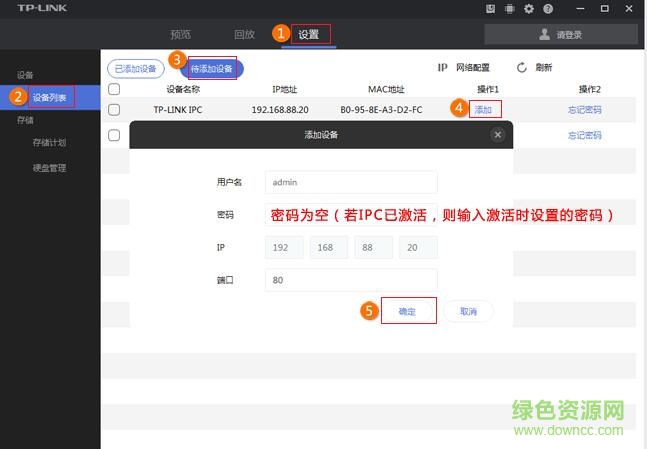
Task: Click the 确定 confirm button
Action: coord(407,311)
